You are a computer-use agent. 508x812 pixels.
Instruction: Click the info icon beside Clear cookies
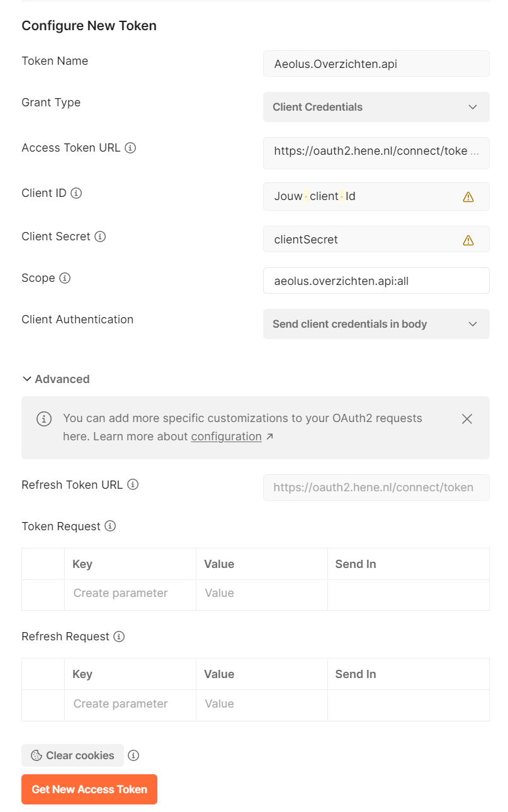pos(133,755)
